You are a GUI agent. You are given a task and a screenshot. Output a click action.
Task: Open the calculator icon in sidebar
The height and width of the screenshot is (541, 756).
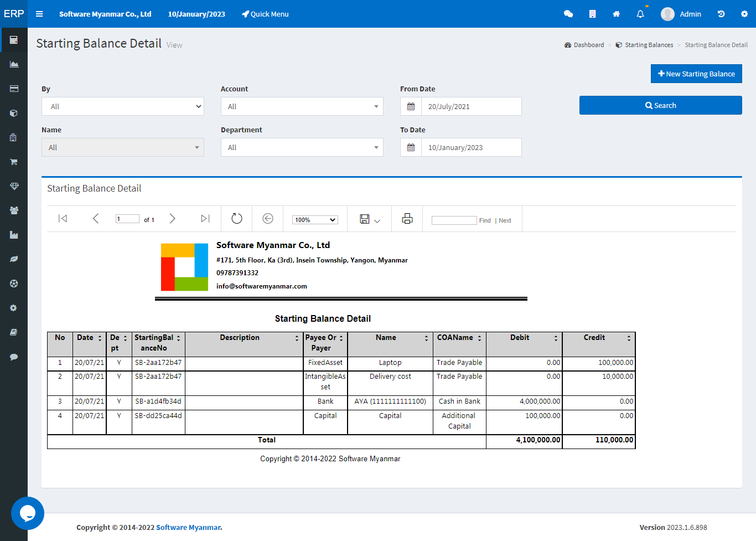pos(14,40)
